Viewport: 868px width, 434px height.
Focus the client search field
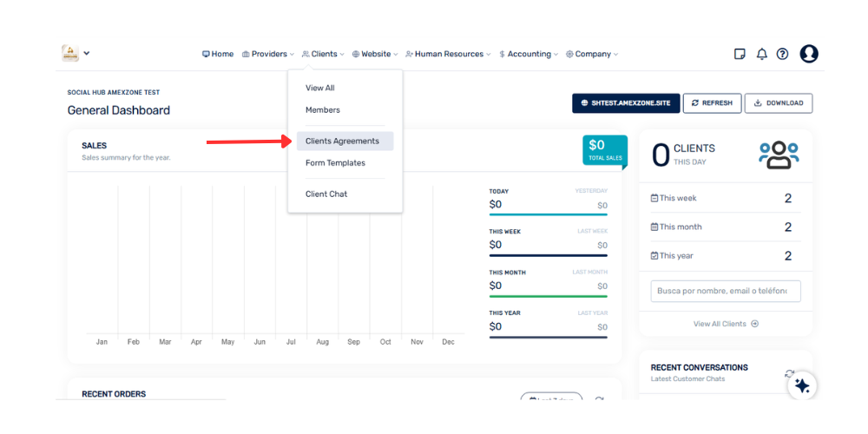[726, 291]
